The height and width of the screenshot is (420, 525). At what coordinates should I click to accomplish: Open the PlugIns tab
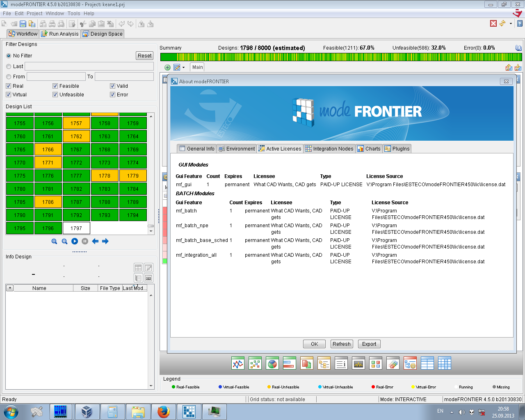(x=397, y=148)
